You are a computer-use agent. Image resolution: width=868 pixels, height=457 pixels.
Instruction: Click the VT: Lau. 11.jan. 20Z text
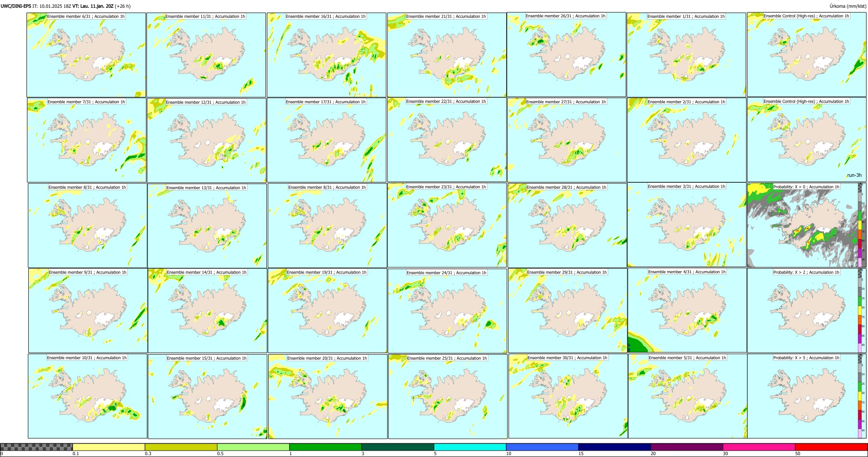[93, 6]
